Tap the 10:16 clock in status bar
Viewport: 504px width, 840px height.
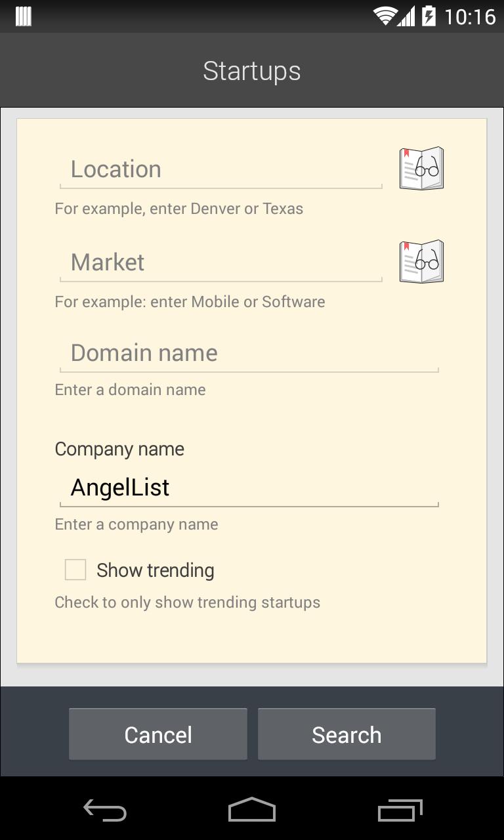[x=469, y=16]
